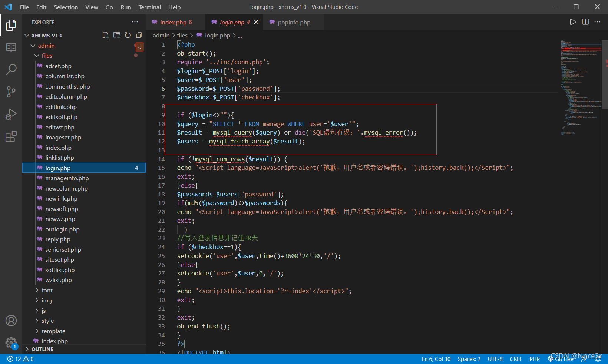The height and width of the screenshot is (364, 608).
Task: Expand the js folder
Action: pyautogui.click(x=84, y=311)
